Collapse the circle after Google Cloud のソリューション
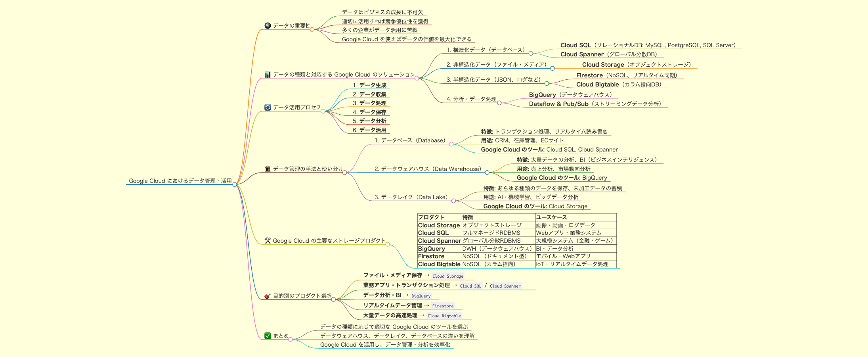Screen dimensions: 868x357 (417, 78)
